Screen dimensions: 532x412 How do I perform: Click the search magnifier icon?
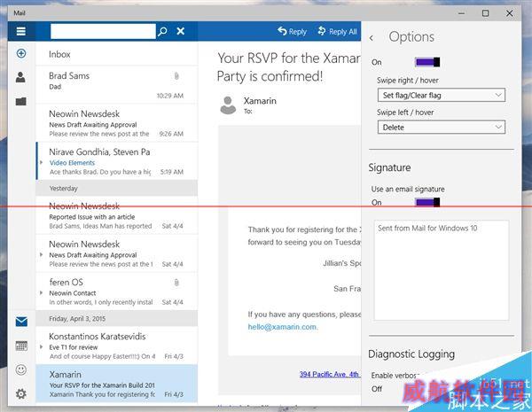(x=163, y=32)
